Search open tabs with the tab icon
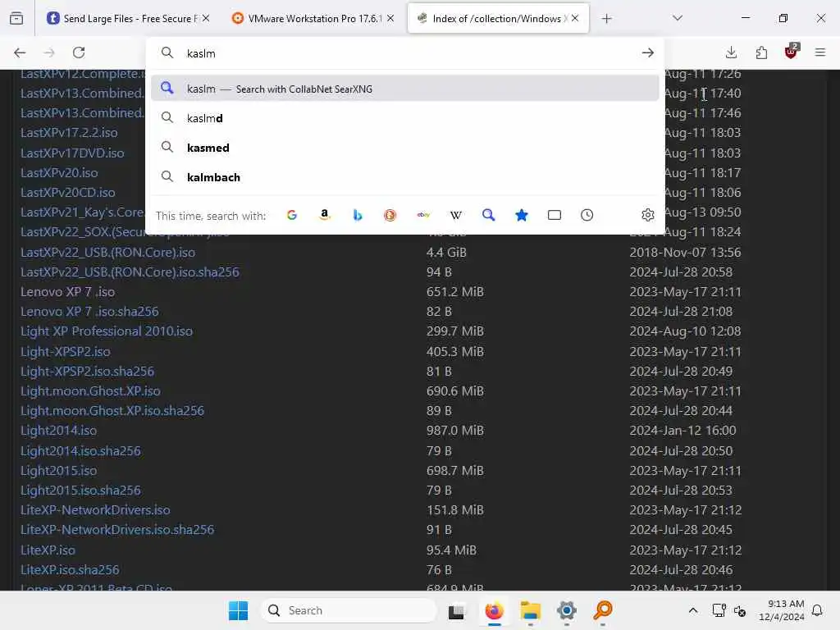 pyautogui.click(x=555, y=216)
